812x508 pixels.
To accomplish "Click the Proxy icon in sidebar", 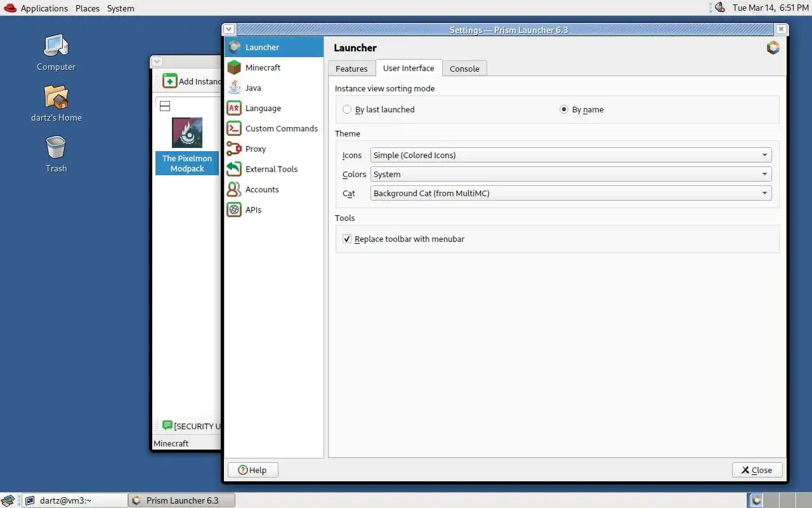I will click(x=235, y=149).
